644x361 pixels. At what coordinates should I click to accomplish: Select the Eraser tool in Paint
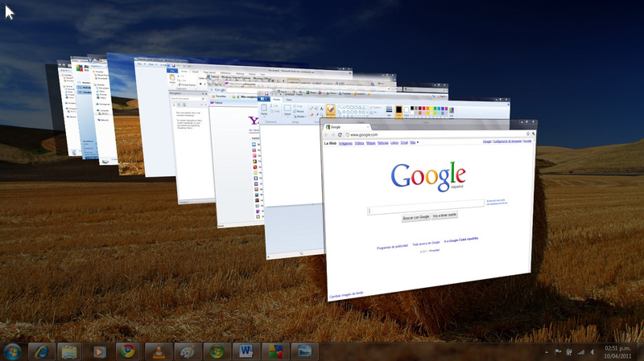[312, 115]
